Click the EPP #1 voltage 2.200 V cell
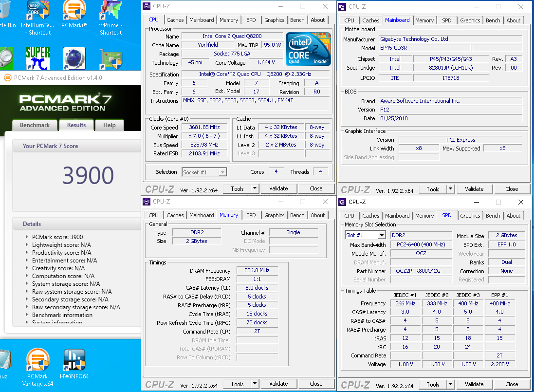This screenshot has width=534, height=392. click(499, 364)
